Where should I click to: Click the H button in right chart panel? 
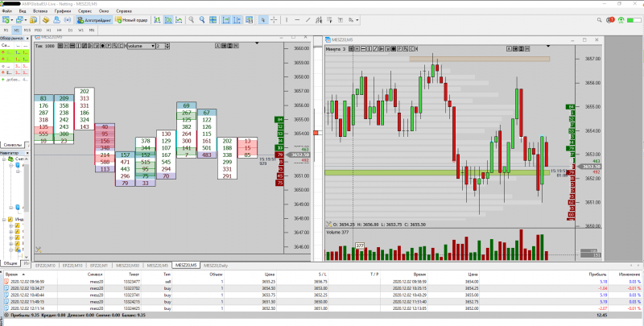point(357,49)
